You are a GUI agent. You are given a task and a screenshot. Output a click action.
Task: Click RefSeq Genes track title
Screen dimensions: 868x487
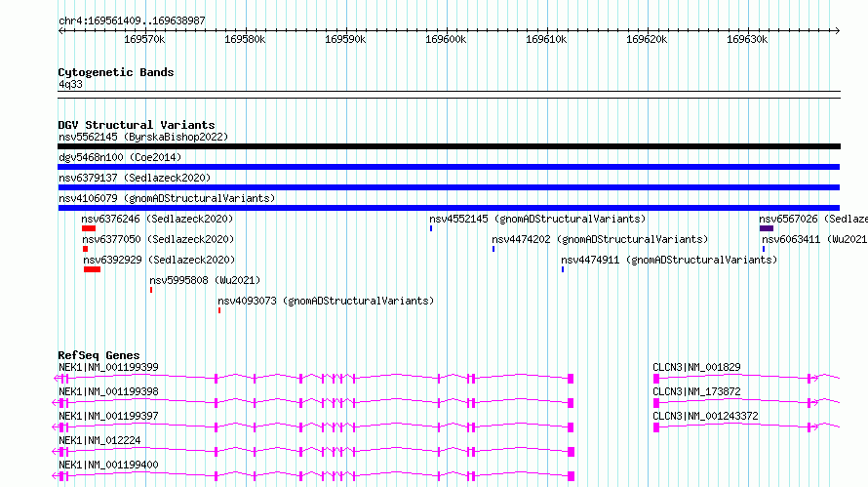pos(99,355)
